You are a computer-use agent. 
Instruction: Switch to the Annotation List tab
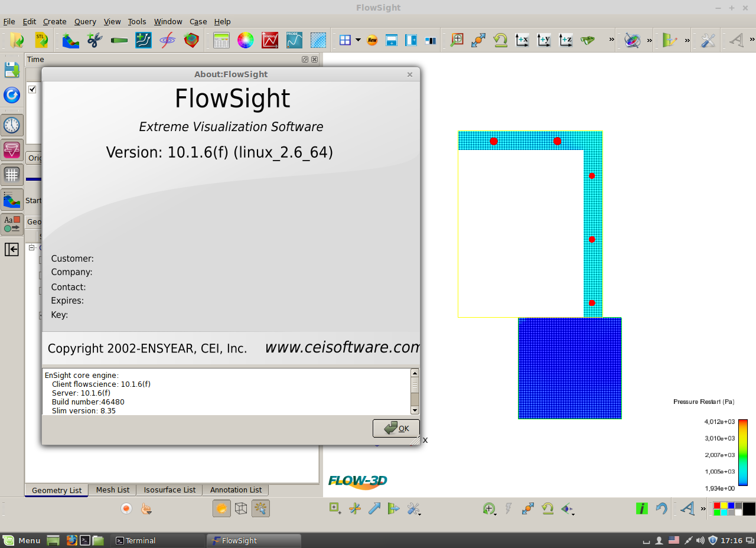point(236,490)
